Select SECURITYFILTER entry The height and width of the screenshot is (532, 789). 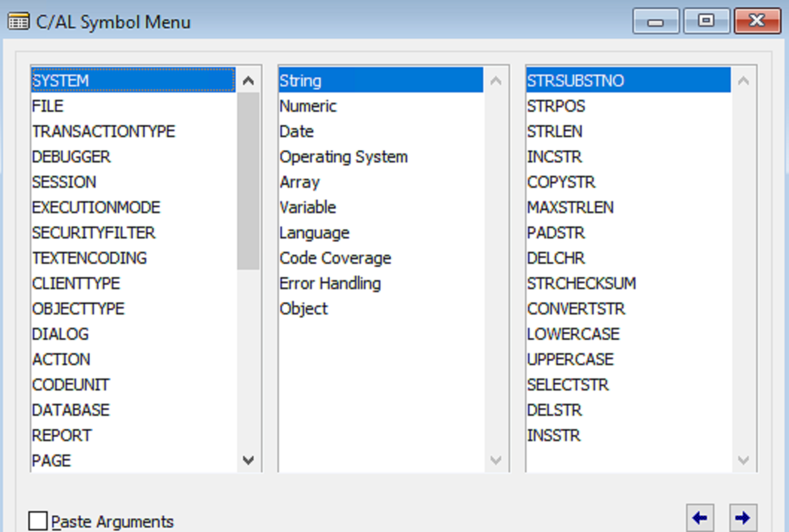(x=133, y=232)
